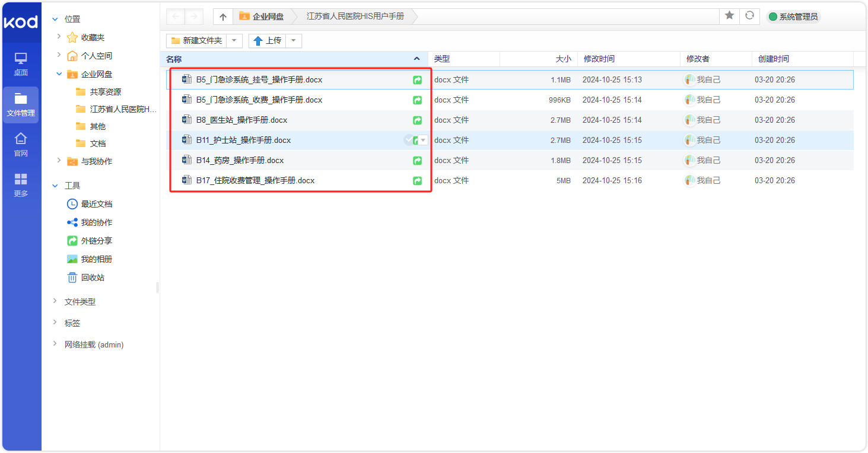Screen dimensions: 868x453
Task: Click share icon on B14_药房 row
Action: [418, 160]
